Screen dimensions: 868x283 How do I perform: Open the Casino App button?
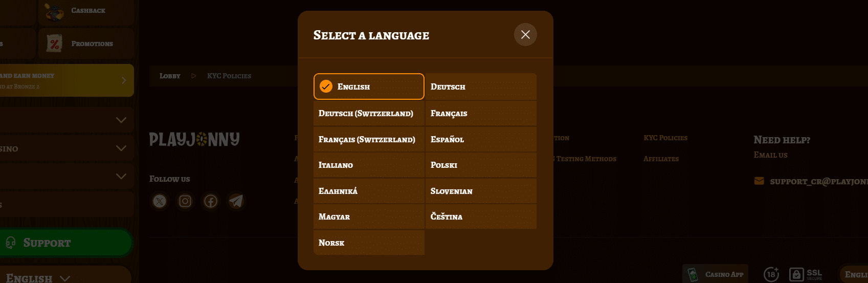tap(715, 274)
